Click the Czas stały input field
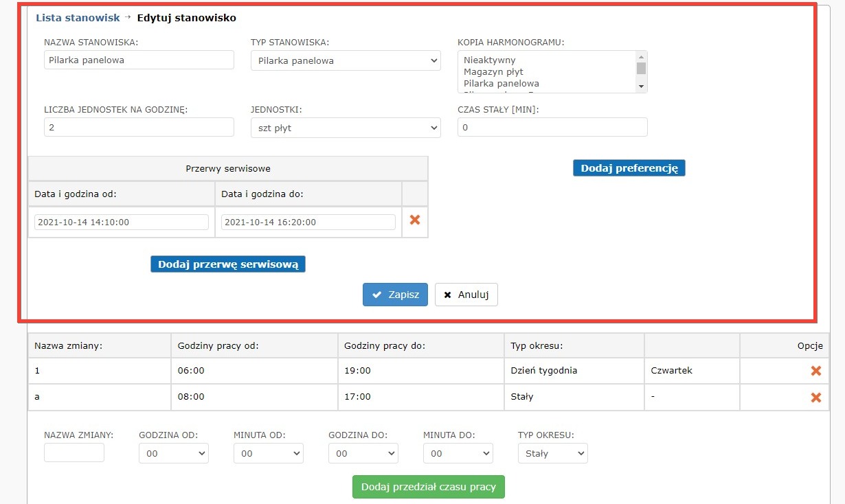This screenshot has width=845, height=504. [552, 128]
